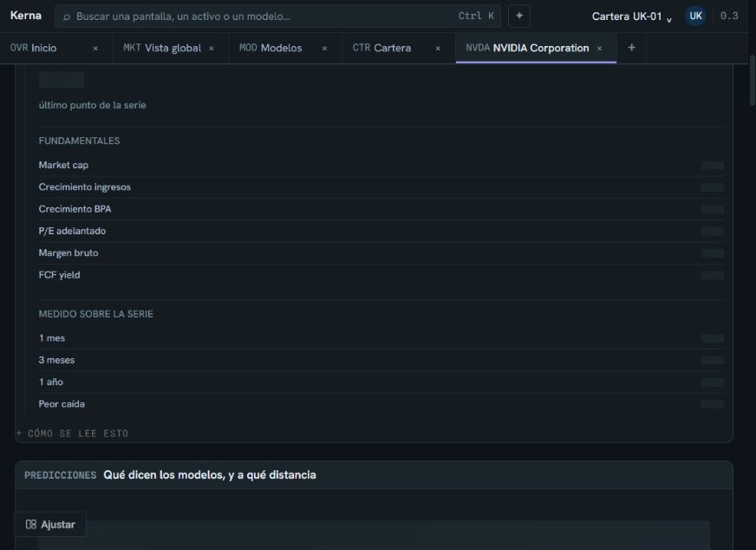756x550 pixels.
Task: Click the page vertical scrollbar
Action: (x=753, y=80)
